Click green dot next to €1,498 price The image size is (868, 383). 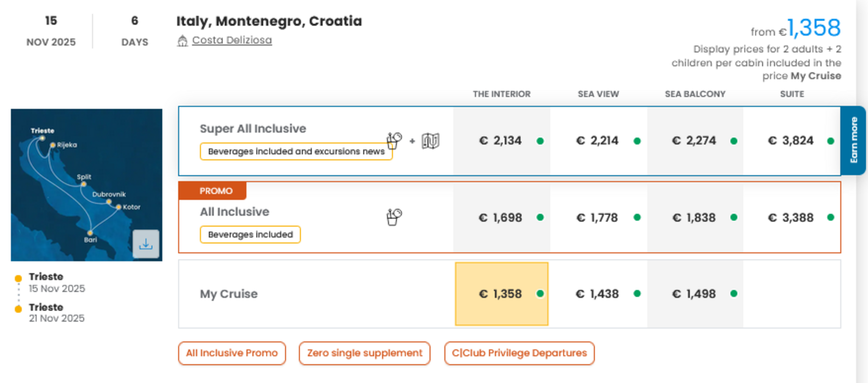click(x=733, y=293)
